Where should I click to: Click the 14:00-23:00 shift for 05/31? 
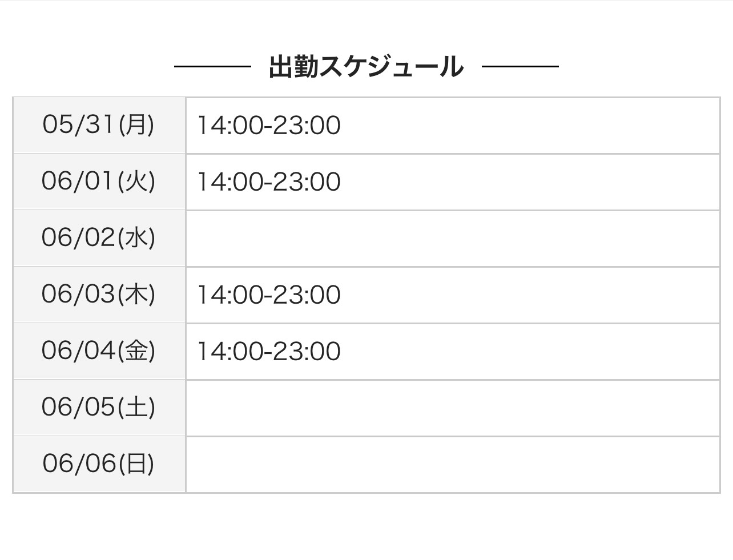269,126
